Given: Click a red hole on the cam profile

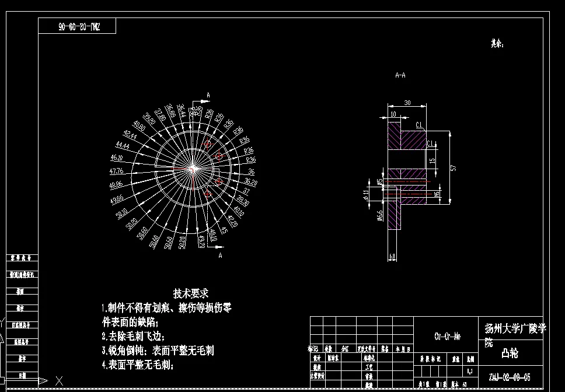Looking at the screenshot, I should pos(218,156).
